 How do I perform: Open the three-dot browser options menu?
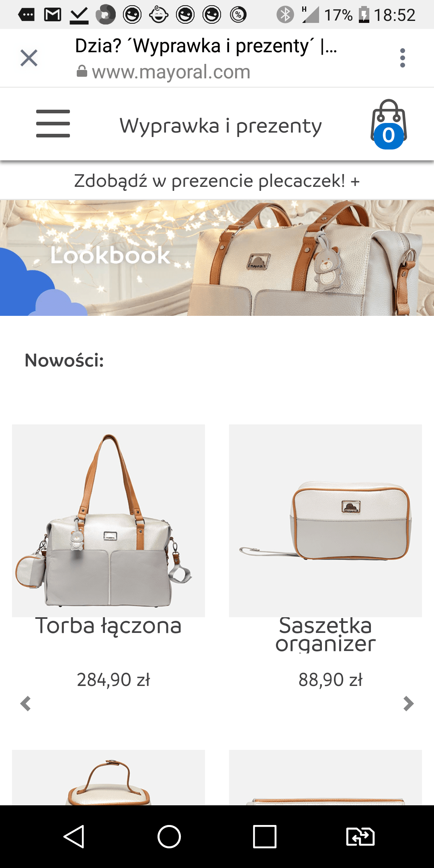[403, 58]
